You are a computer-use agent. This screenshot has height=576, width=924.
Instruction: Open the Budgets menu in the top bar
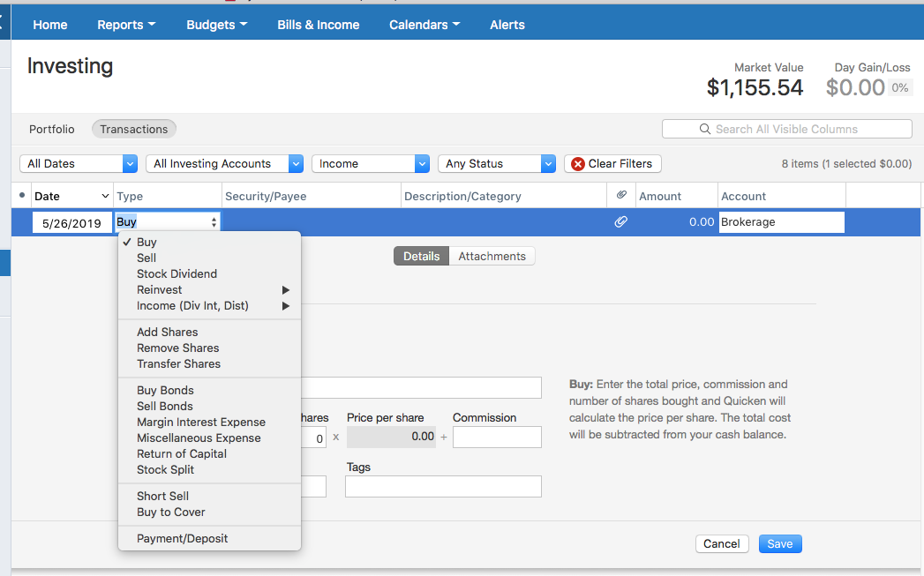pyautogui.click(x=216, y=25)
